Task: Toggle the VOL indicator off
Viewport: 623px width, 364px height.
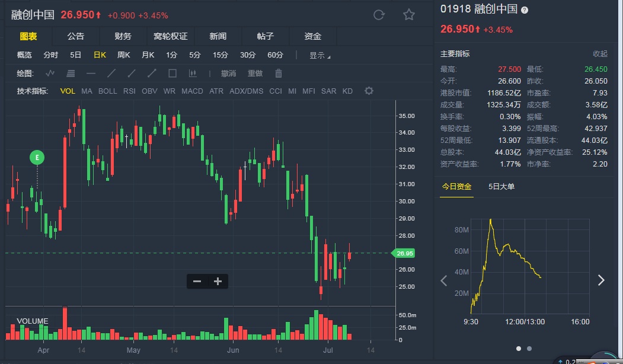Action: tap(68, 91)
